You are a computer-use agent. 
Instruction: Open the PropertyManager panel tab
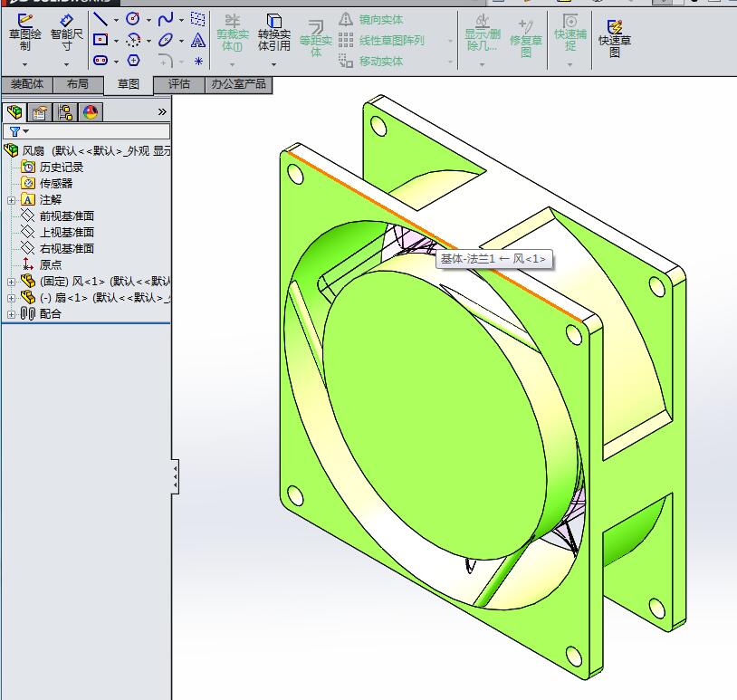(x=40, y=112)
